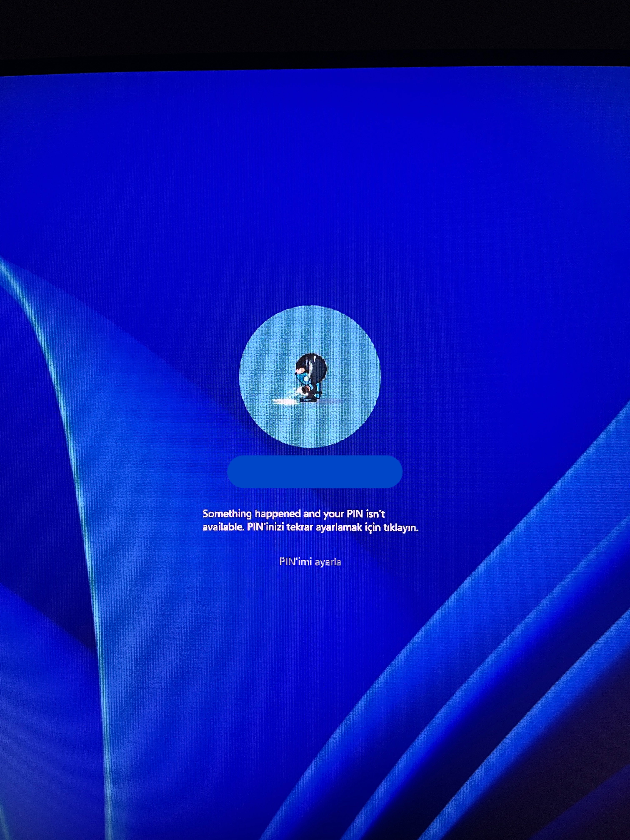The height and width of the screenshot is (840, 630).
Task: Click the text 'PIN'inizi tekrar ayarlamak için tıklayın'
Action: pyautogui.click(x=333, y=527)
